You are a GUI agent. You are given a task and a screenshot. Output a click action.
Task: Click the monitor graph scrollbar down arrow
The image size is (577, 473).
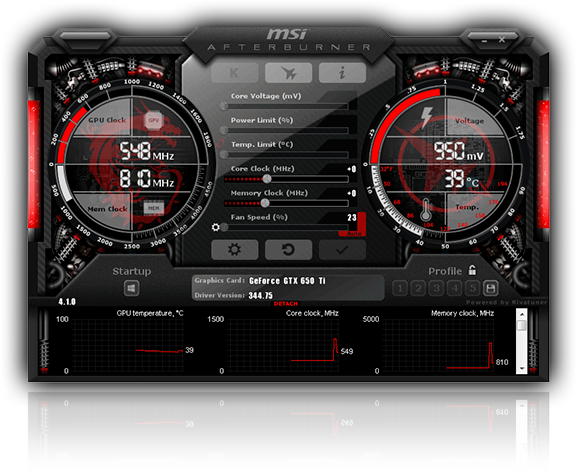[x=522, y=368]
